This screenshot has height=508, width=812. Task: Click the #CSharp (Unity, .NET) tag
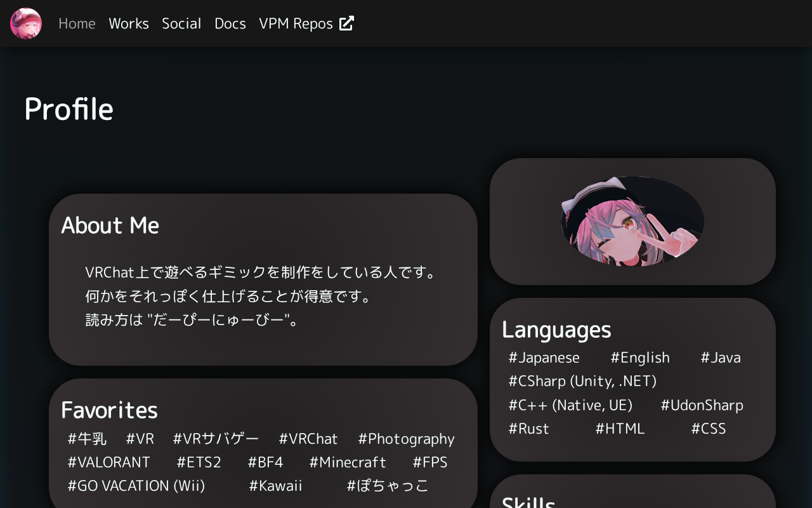coord(582,381)
